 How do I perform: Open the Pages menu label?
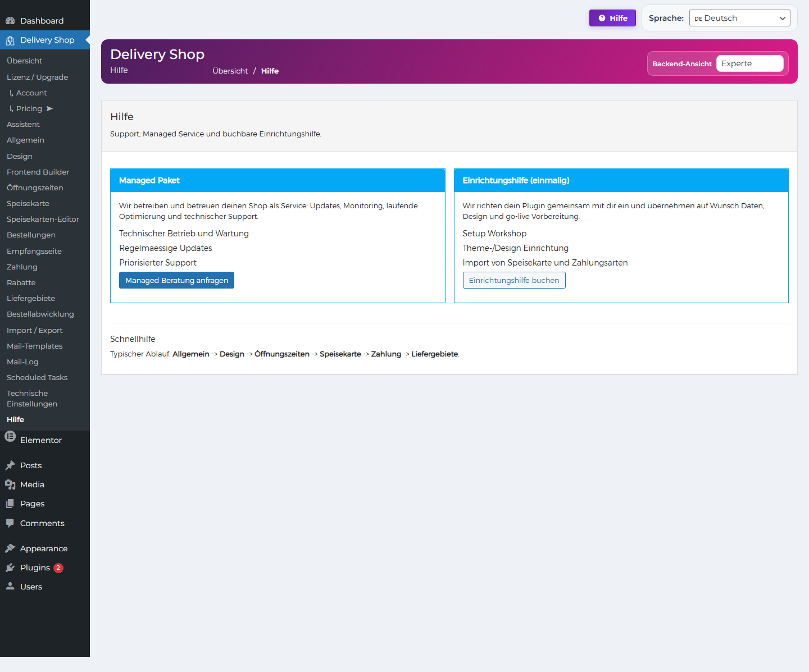pyautogui.click(x=32, y=504)
